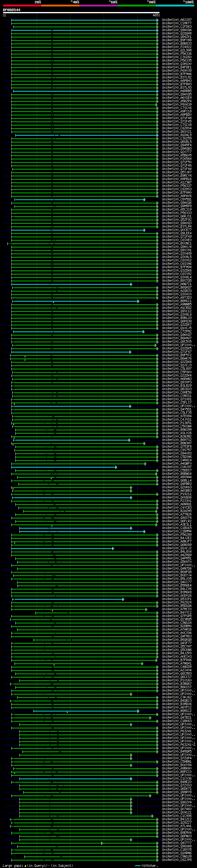Click the =100char. scale legend
This screenshot has height=868, width=197.
click(x=146, y=866)
